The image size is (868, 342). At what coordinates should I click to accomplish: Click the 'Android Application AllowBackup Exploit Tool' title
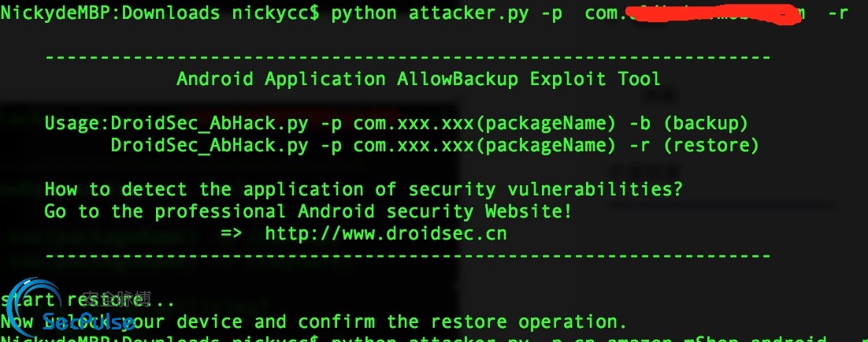(418, 79)
